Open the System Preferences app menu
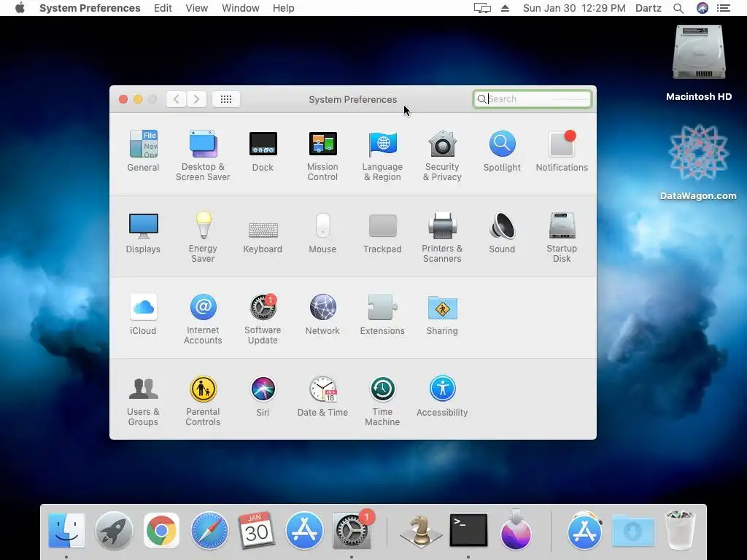The width and height of the screenshot is (747, 560). pyautogui.click(x=90, y=8)
